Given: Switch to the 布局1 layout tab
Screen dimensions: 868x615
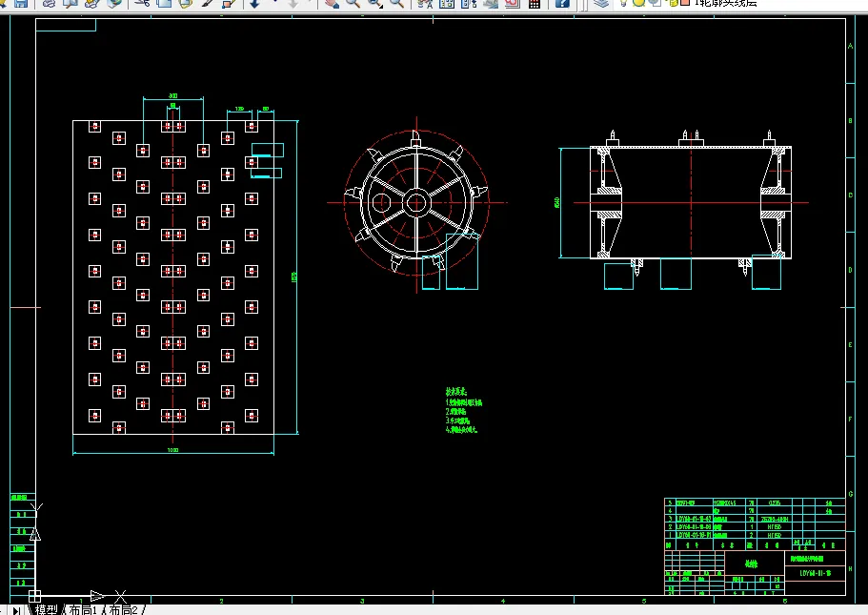Looking at the screenshot, I should click(83, 609).
